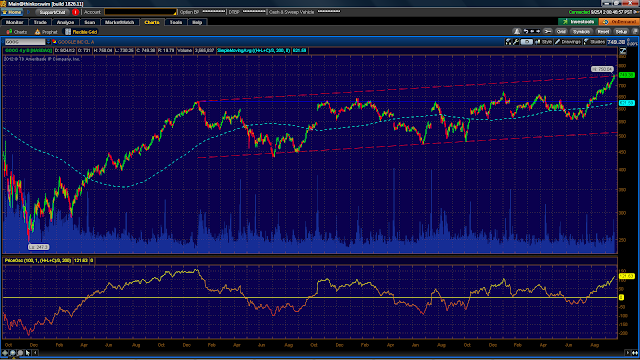Viewport: 640px width, 360px height.
Task: Select the pointer cursor tool at bottom
Action: tap(28, 353)
